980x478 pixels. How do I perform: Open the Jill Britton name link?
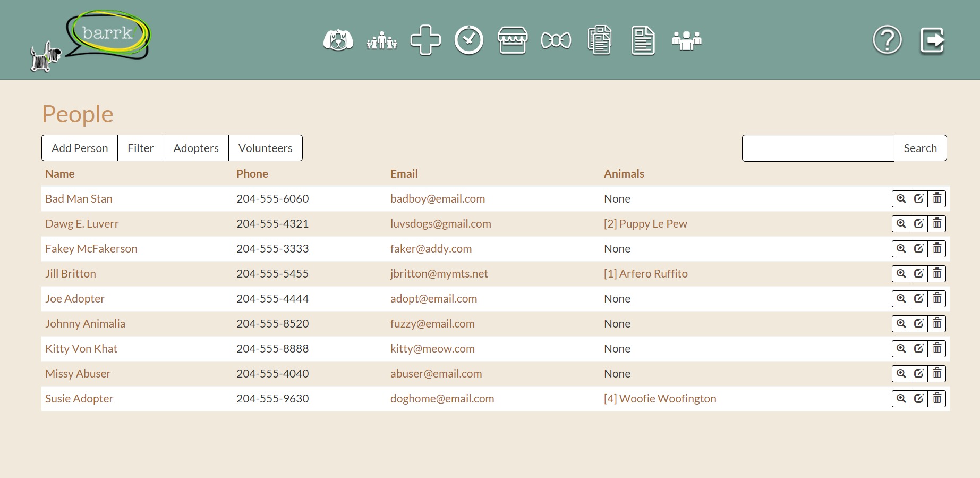pyautogui.click(x=71, y=274)
